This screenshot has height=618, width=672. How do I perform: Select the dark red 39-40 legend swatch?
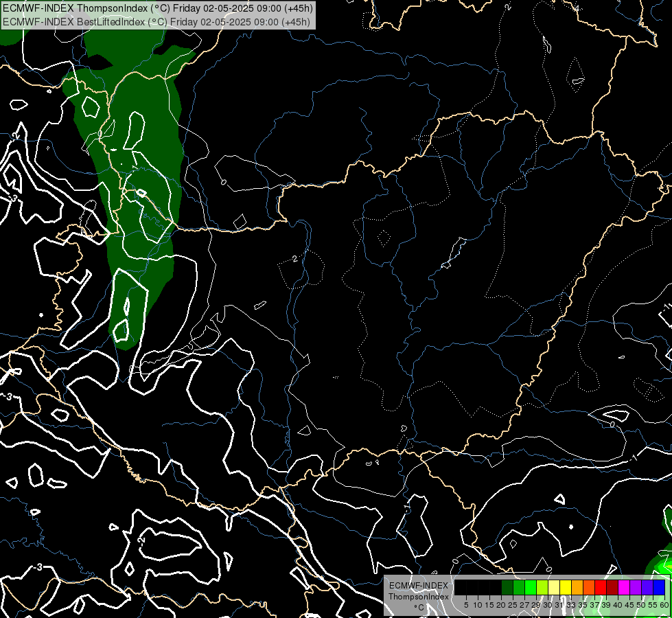[x=612, y=588]
